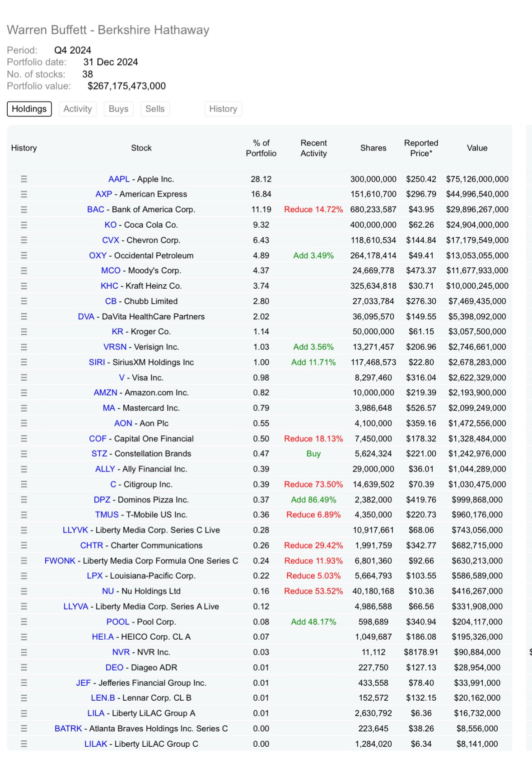Click Apple value '$75,126,000,000'

(x=477, y=179)
